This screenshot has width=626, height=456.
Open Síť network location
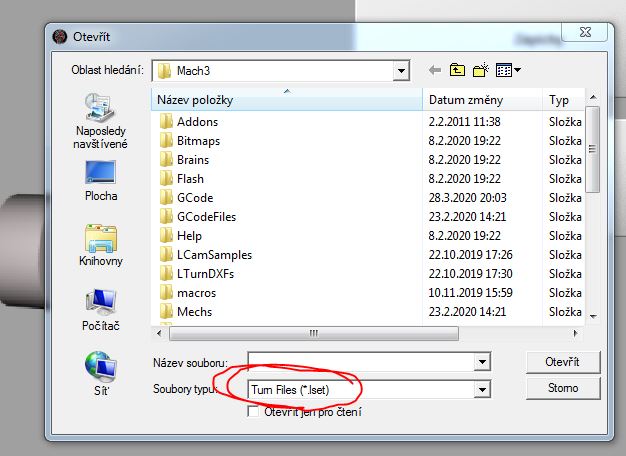[x=100, y=372]
